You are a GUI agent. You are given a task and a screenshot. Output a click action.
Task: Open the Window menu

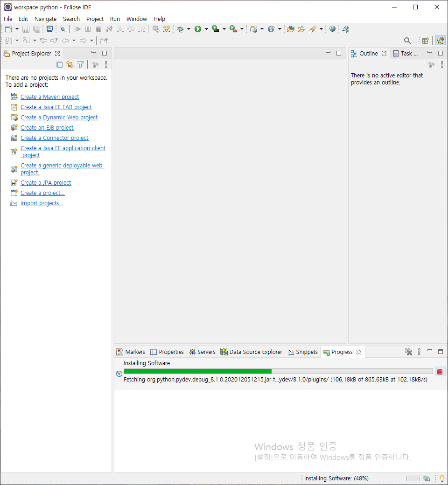click(x=137, y=19)
